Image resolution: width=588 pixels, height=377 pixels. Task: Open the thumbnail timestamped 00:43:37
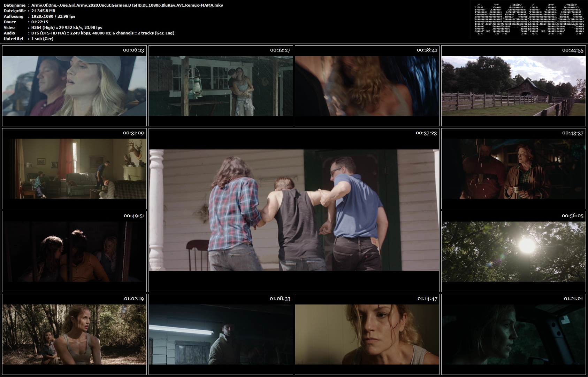coord(513,168)
